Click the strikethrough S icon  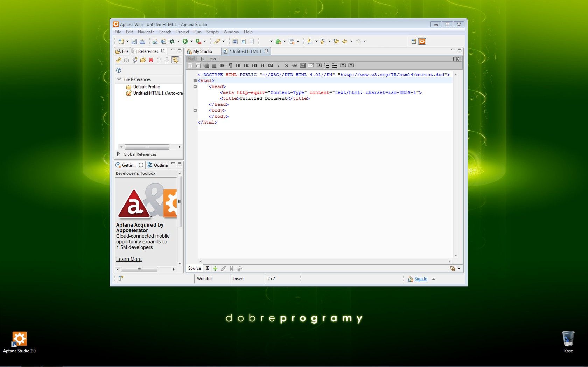(x=286, y=65)
